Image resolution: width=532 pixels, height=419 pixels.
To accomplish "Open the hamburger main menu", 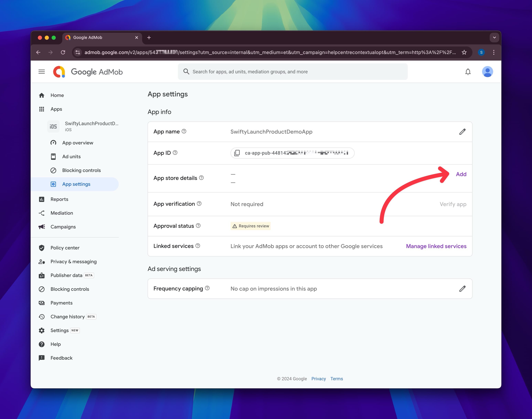I will coord(42,72).
